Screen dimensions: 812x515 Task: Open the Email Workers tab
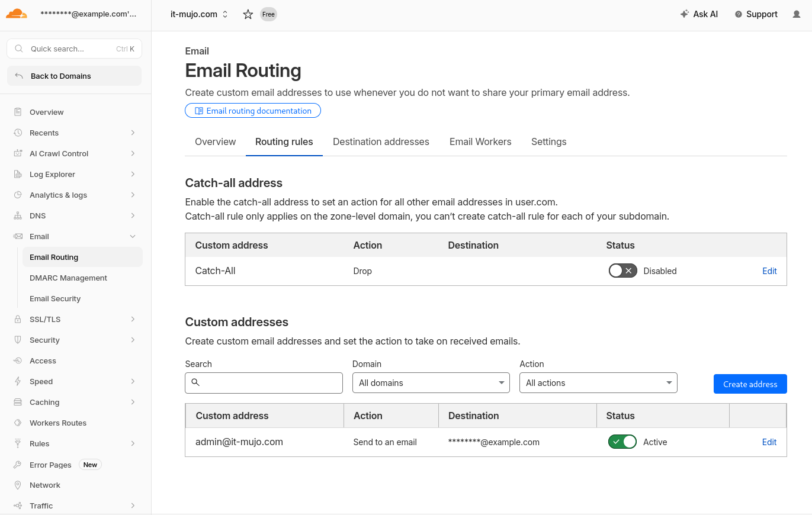tap(480, 141)
